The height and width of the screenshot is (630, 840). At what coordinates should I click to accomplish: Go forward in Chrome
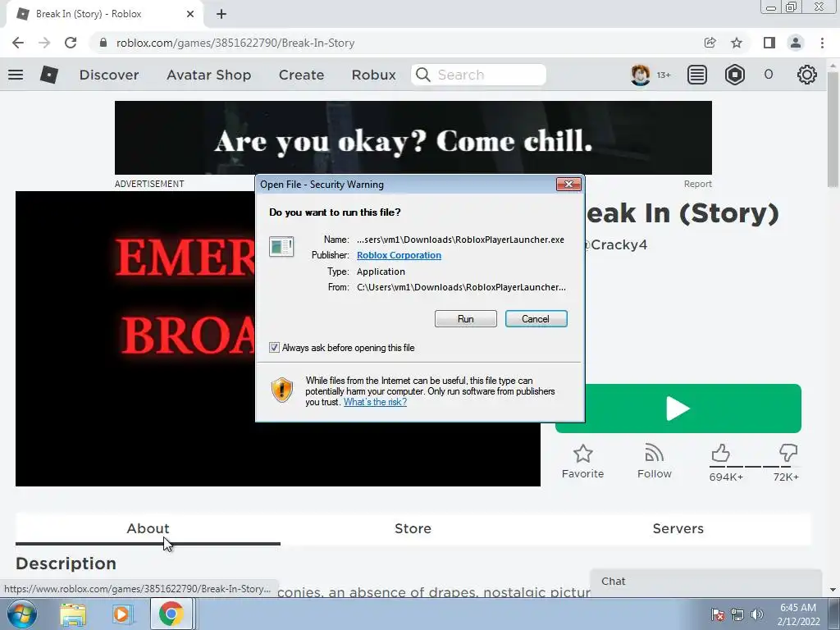pyautogui.click(x=44, y=43)
